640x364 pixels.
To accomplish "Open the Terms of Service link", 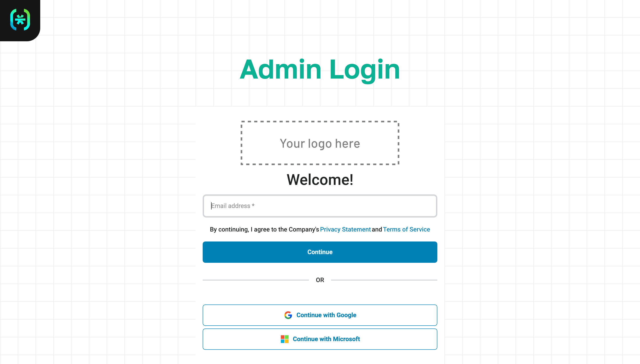I will point(406,229).
